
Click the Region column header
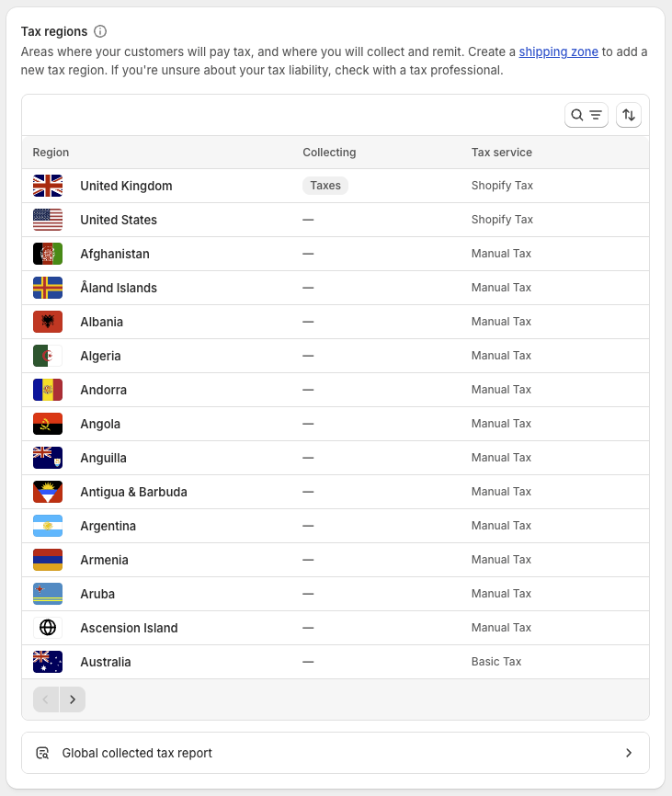tap(51, 152)
